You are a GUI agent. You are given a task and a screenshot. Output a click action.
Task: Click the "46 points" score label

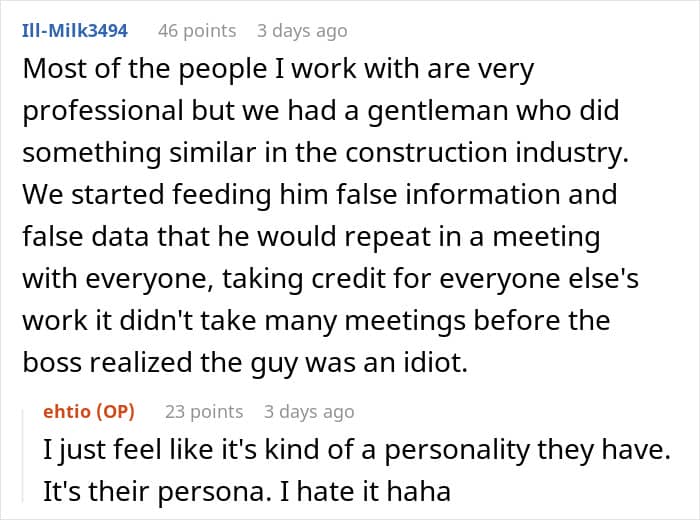(x=197, y=31)
